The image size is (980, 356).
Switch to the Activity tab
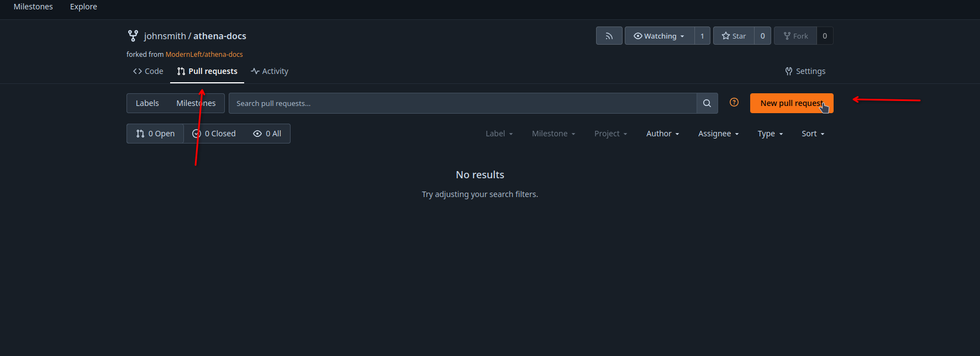270,71
